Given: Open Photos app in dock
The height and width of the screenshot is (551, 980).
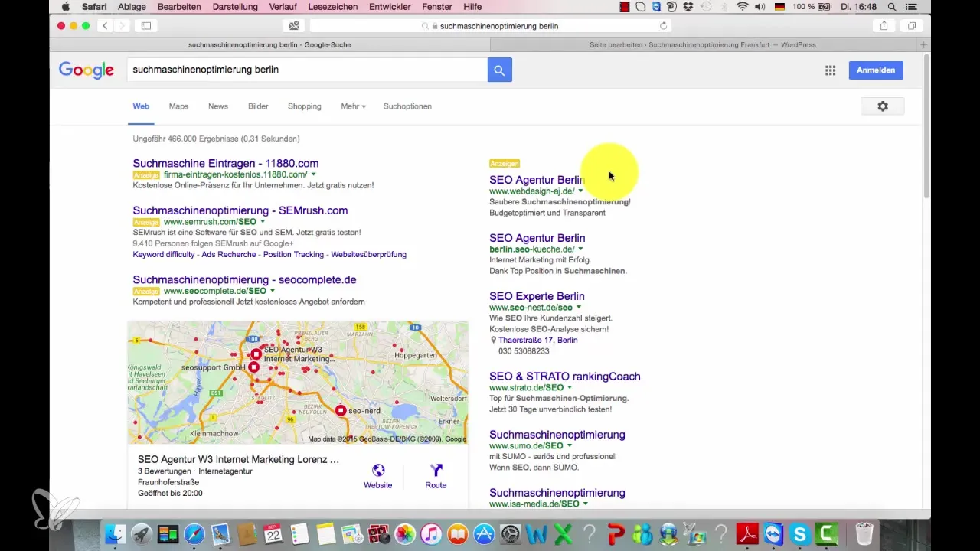Looking at the screenshot, I should point(405,533).
